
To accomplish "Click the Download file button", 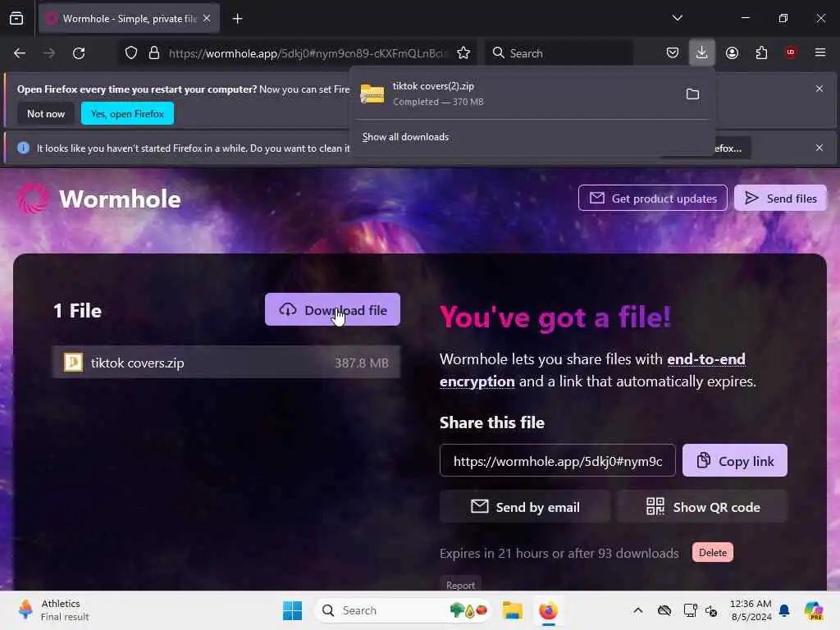I will click(332, 309).
